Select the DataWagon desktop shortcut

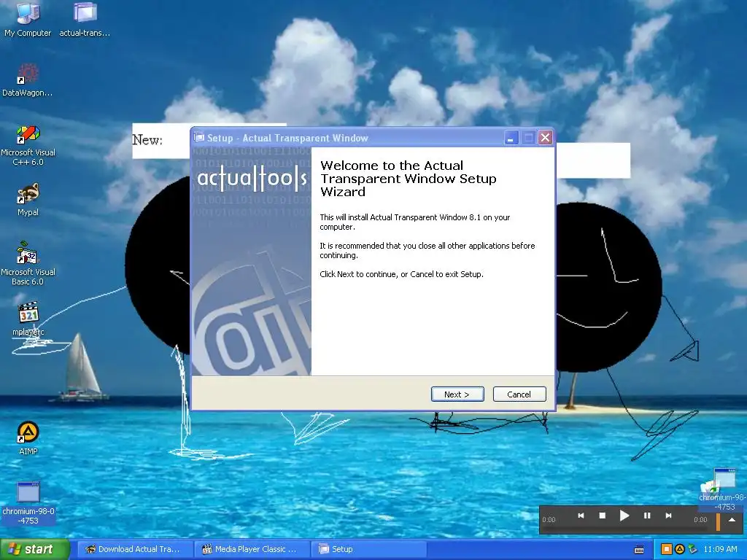(x=28, y=79)
